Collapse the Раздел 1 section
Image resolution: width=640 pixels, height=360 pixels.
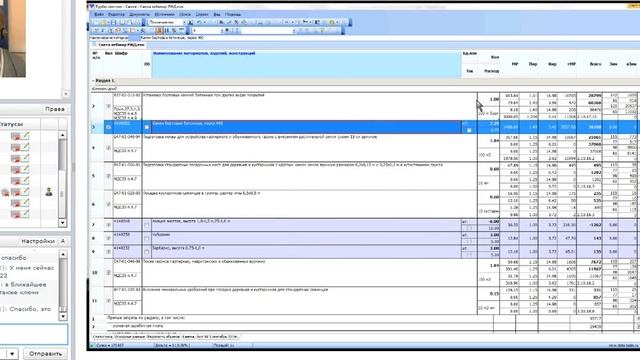pyautogui.click(x=93, y=81)
